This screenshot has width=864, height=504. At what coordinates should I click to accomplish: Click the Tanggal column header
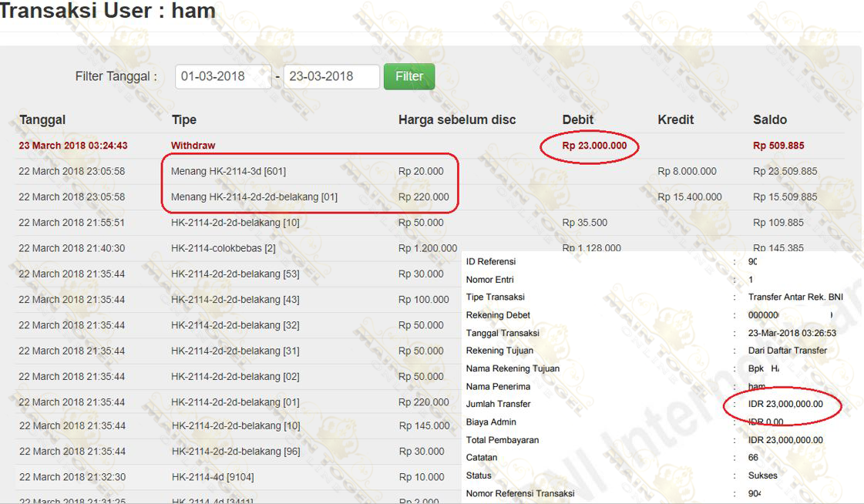(42, 119)
